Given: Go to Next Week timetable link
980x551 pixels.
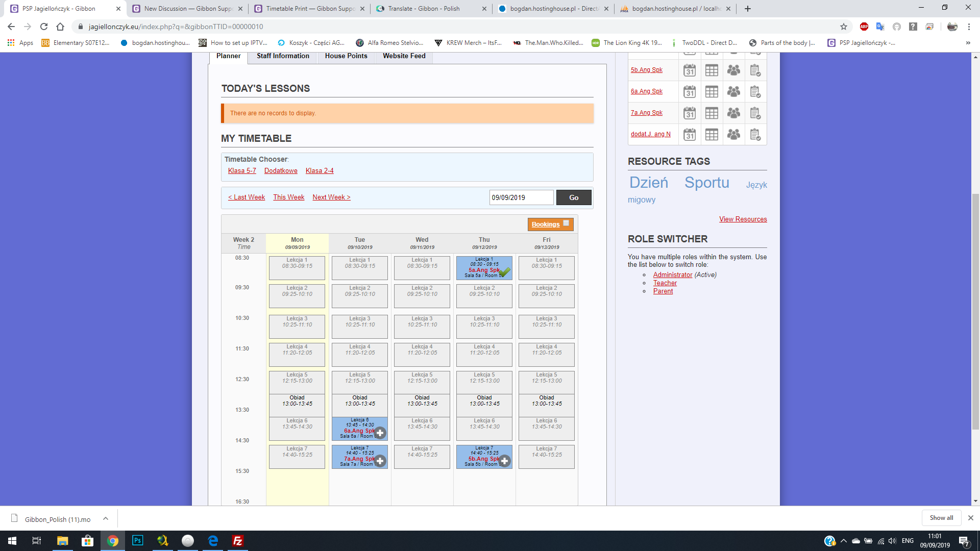Looking at the screenshot, I should [x=331, y=197].
